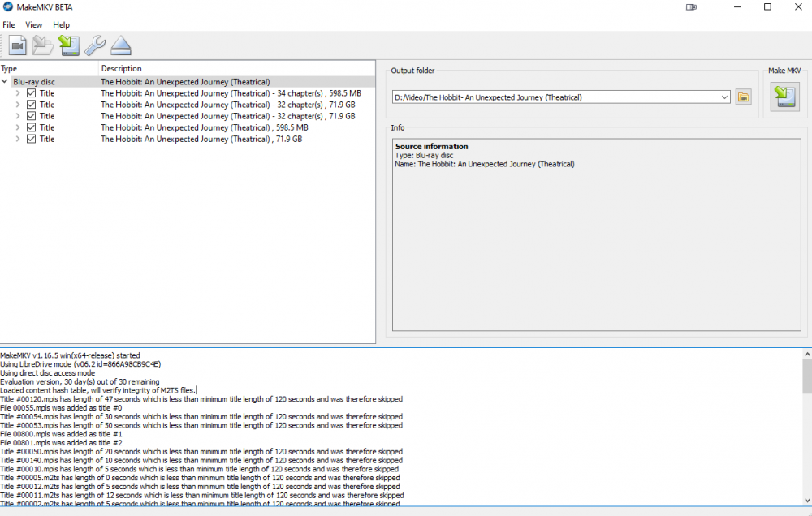Click log line 'Using direct disc access mode'
The width and height of the screenshot is (812, 516).
pos(48,373)
